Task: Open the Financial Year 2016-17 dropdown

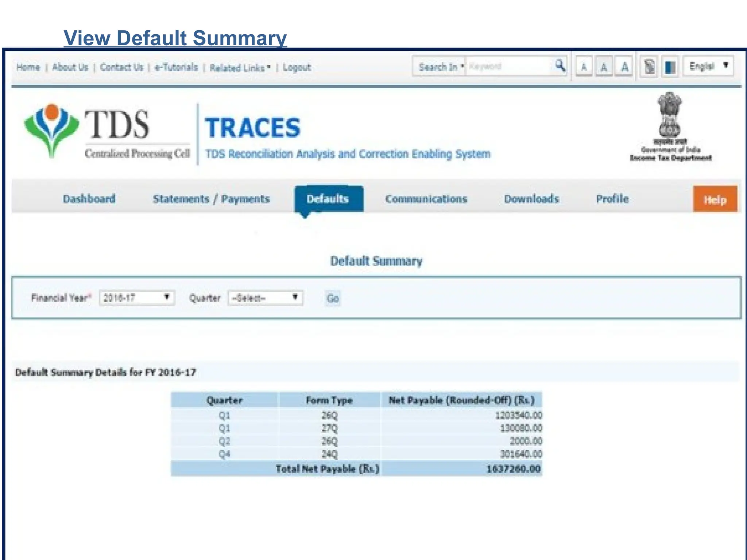Action: coord(137,298)
